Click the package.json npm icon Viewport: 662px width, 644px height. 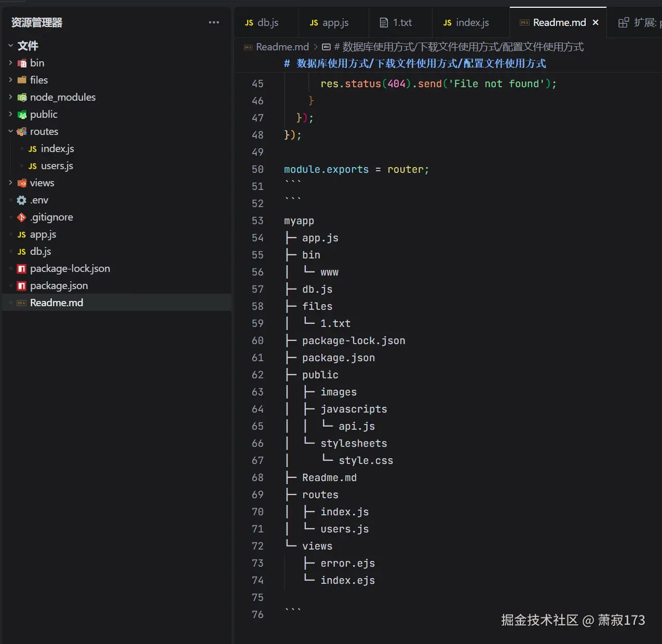pos(21,286)
